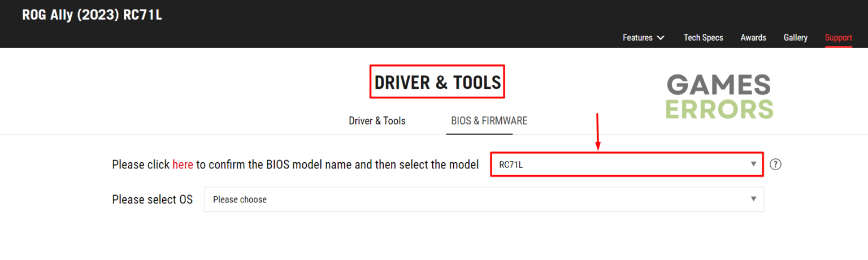This screenshot has height=260, width=868.
Task: Open the Features menu item
Action: pos(637,38)
